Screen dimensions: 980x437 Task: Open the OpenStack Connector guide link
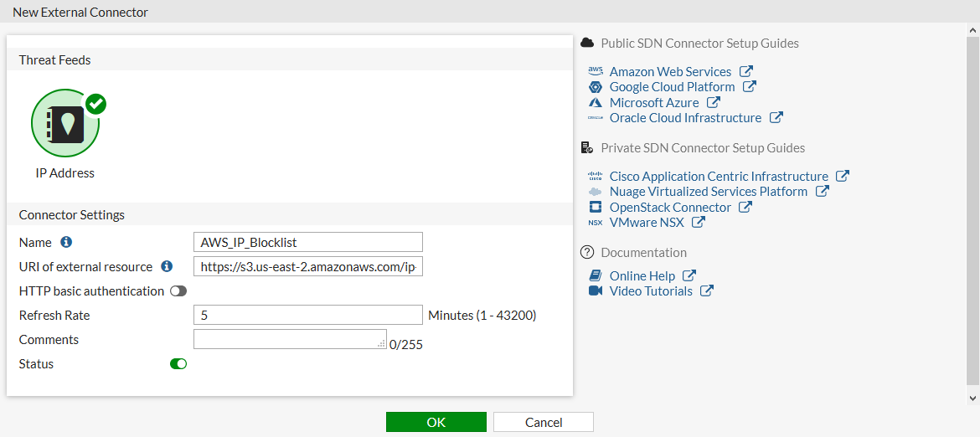670,208
